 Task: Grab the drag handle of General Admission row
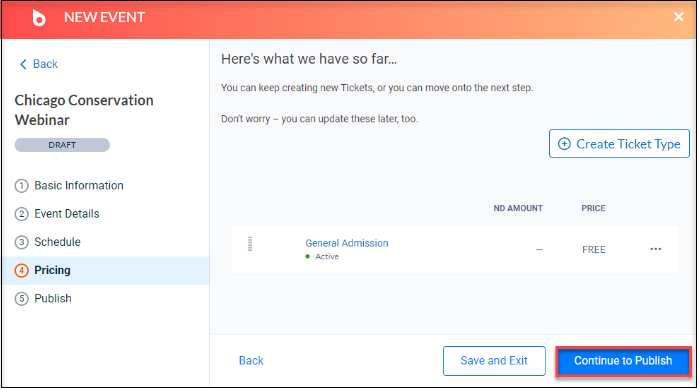[x=250, y=244]
